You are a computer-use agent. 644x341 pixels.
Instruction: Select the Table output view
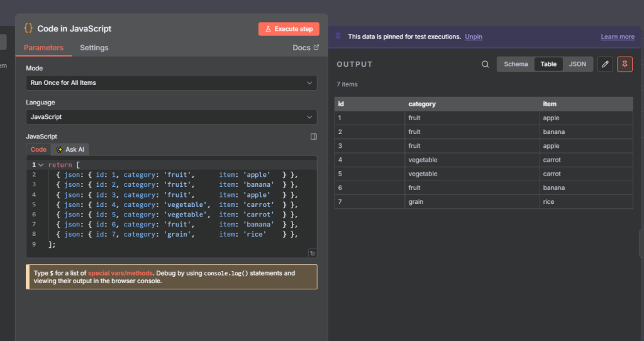548,64
